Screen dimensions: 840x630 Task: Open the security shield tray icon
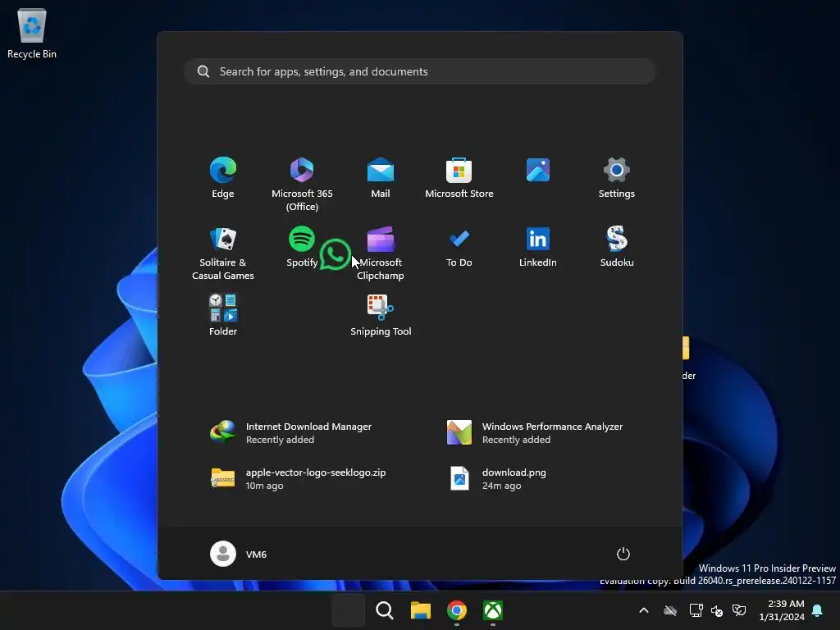[739, 610]
